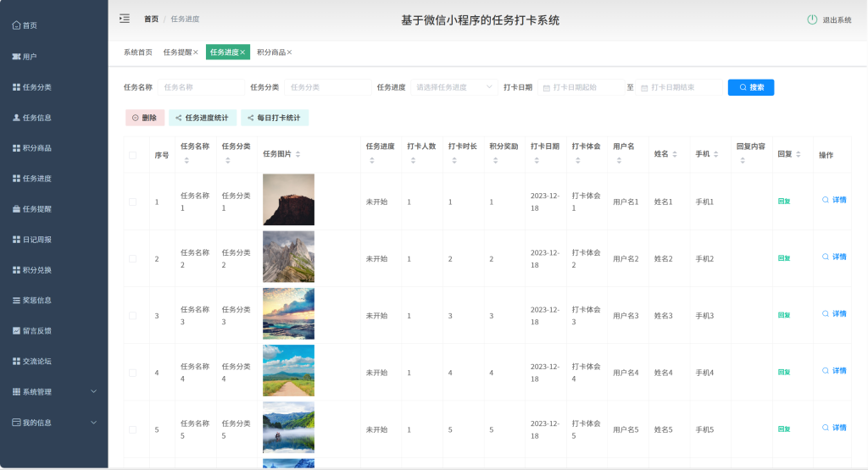
Task: Sort table by 积分奖励 column arrows
Action: click(495, 161)
